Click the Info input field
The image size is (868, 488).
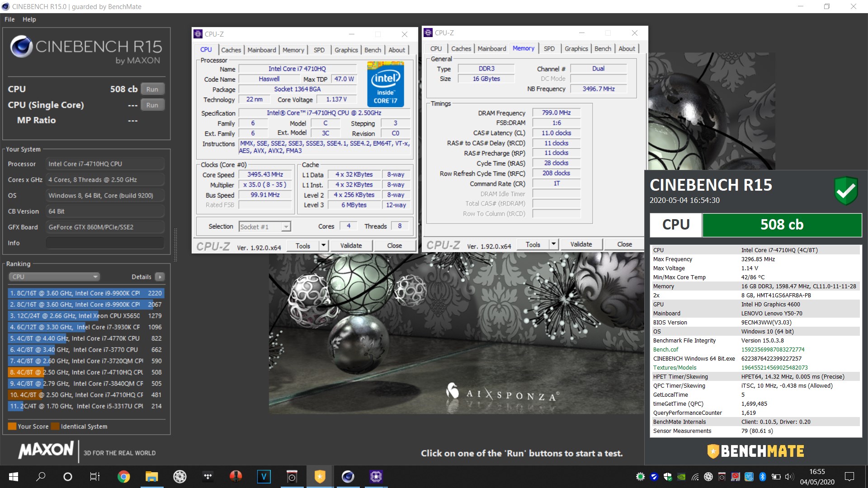tap(105, 243)
